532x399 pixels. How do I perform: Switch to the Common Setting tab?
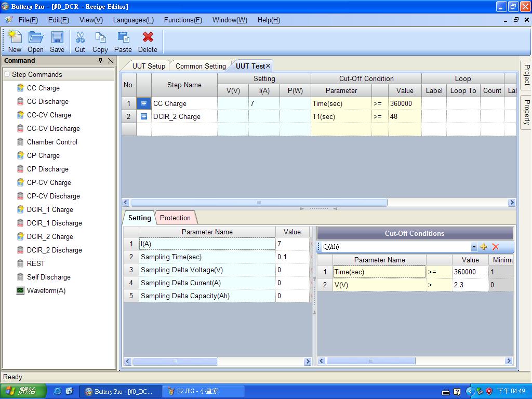click(201, 66)
